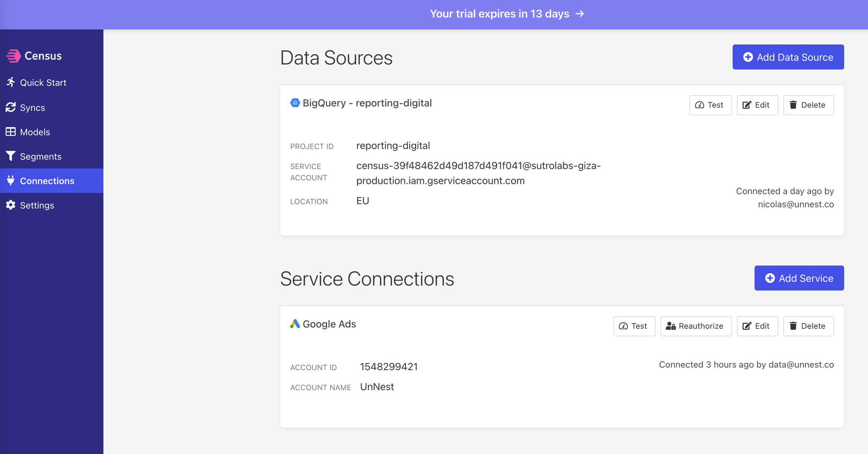Screen dimensions: 868x454
Task: Click the Settings gear icon
Action: tap(11, 205)
